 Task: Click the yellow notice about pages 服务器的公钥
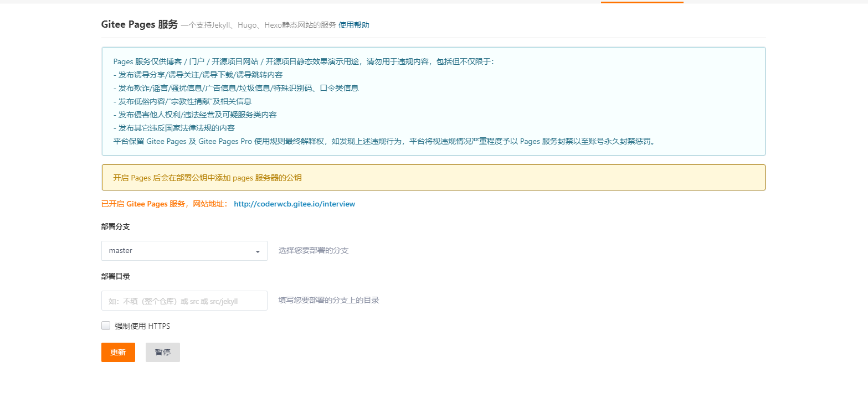coord(433,178)
